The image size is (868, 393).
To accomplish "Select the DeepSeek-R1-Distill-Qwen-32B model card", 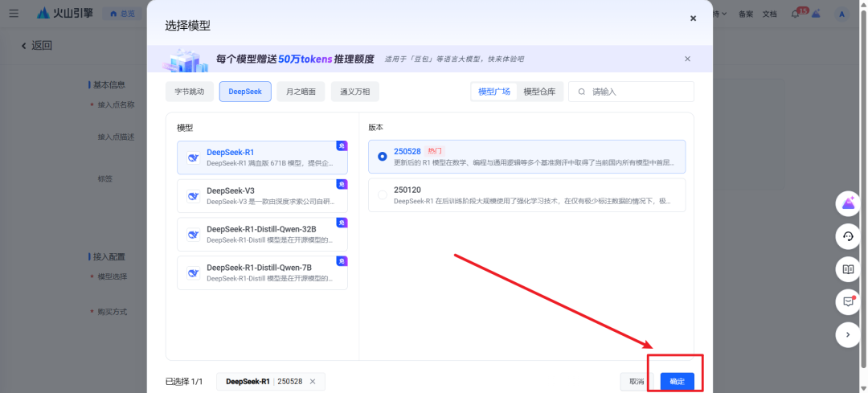I will [262, 234].
